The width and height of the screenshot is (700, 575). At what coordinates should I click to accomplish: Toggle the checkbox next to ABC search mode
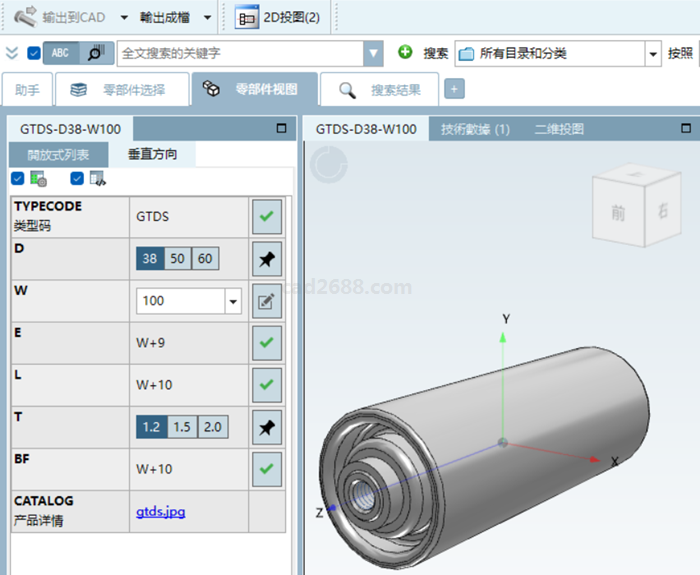click(x=34, y=53)
